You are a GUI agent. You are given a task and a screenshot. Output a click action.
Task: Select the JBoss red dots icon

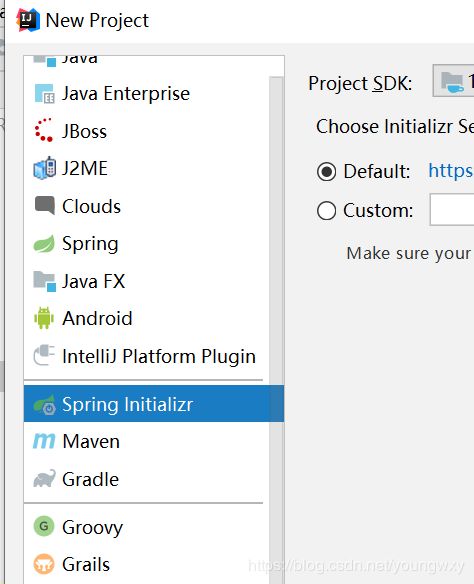coord(44,130)
